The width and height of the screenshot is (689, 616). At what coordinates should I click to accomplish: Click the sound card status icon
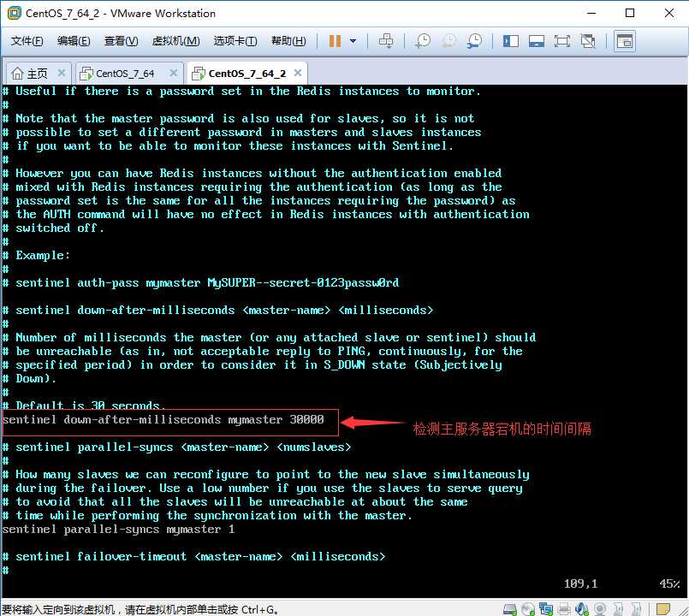[x=582, y=609]
